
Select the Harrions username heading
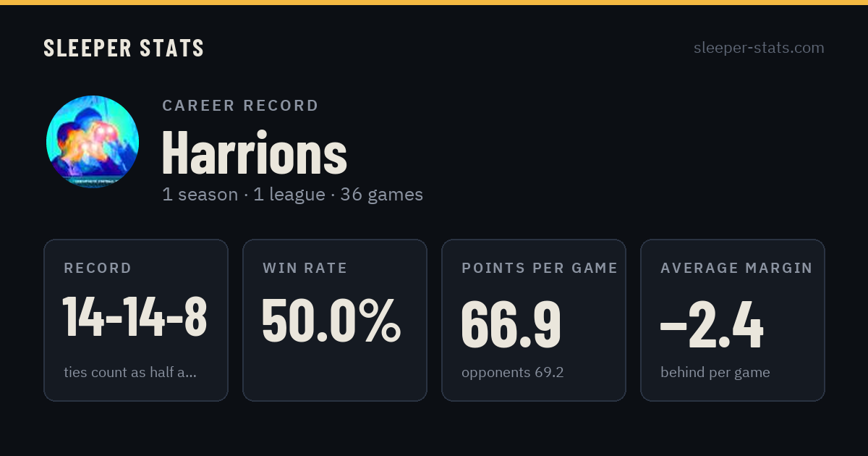(255, 152)
